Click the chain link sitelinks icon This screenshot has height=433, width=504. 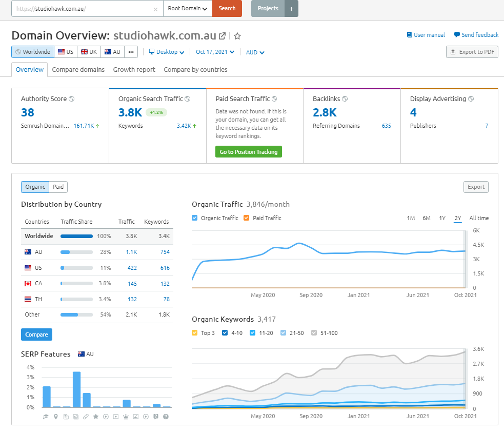86,417
